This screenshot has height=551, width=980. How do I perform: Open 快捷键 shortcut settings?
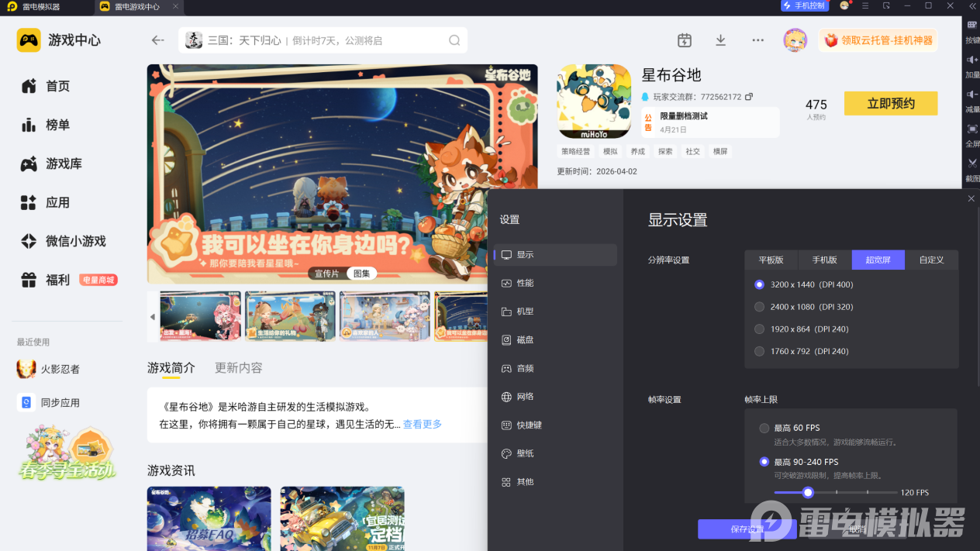pyautogui.click(x=555, y=425)
